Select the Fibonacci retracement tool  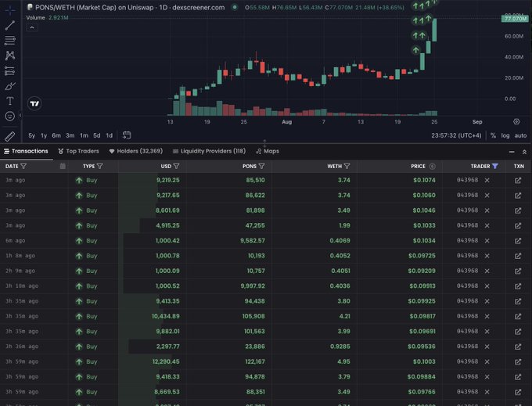(10, 41)
